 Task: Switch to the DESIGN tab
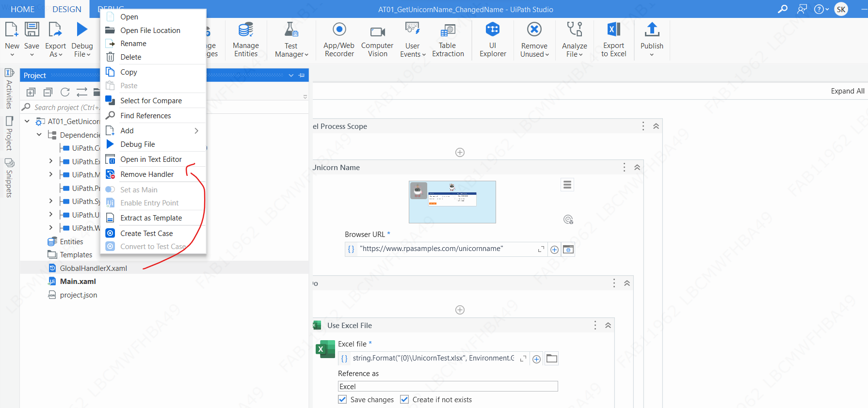(x=67, y=9)
